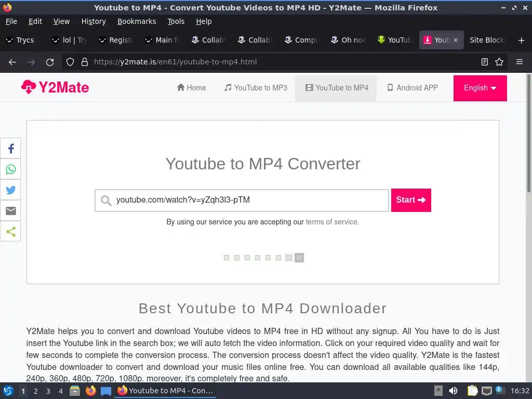The width and height of the screenshot is (532, 399).
Task: Open the Tools menu
Action: pyautogui.click(x=176, y=21)
